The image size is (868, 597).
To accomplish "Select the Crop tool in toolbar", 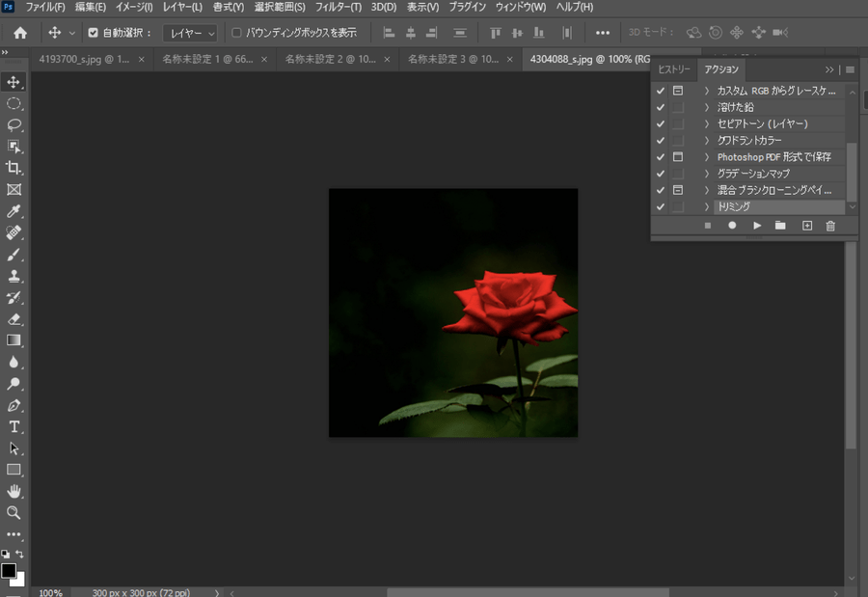I will [x=14, y=168].
